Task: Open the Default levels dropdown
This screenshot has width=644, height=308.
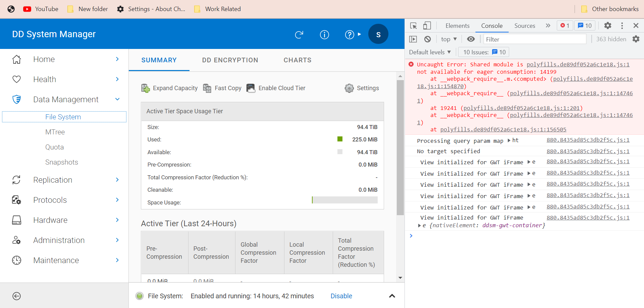Action: click(x=430, y=52)
